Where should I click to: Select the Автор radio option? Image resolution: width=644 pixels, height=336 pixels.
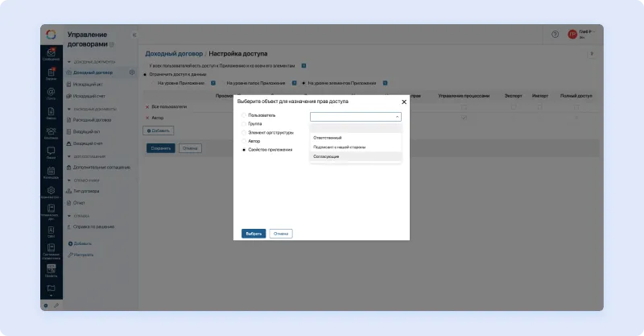pyautogui.click(x=244, y=141)
